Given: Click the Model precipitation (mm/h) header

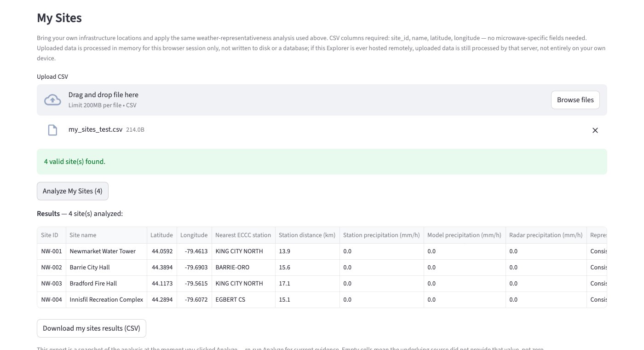Looking at the screenshot, I should (465, 235).
